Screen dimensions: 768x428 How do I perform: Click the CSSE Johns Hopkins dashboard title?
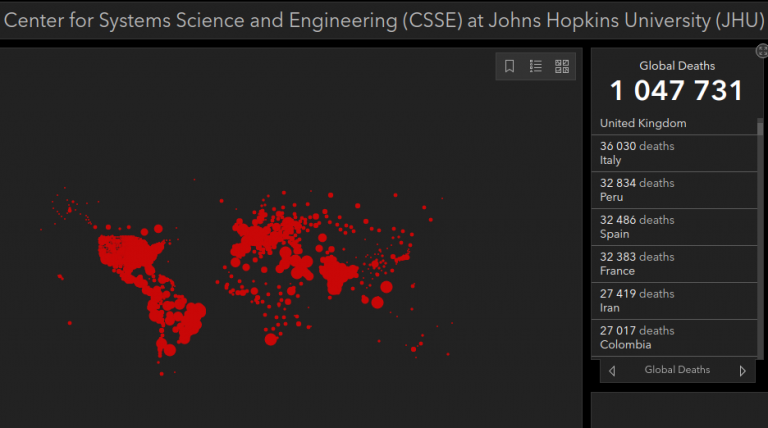[384, 20]
